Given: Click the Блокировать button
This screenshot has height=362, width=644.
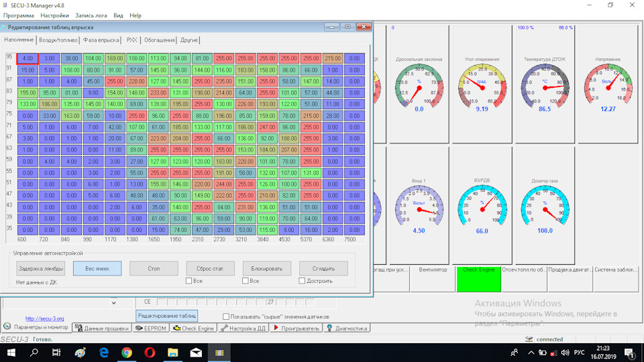Looking at the screenshot, I should pyautogui.click(x=267, y=268).
